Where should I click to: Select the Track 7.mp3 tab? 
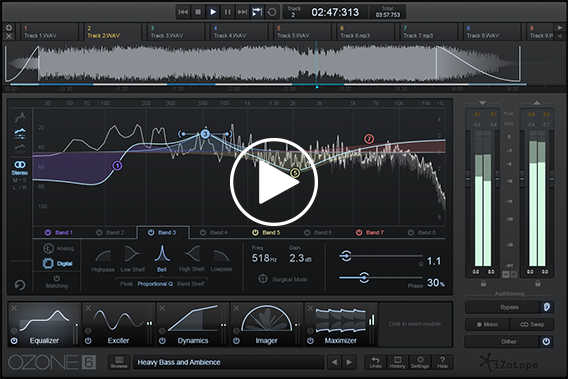(x=429, y=32)
